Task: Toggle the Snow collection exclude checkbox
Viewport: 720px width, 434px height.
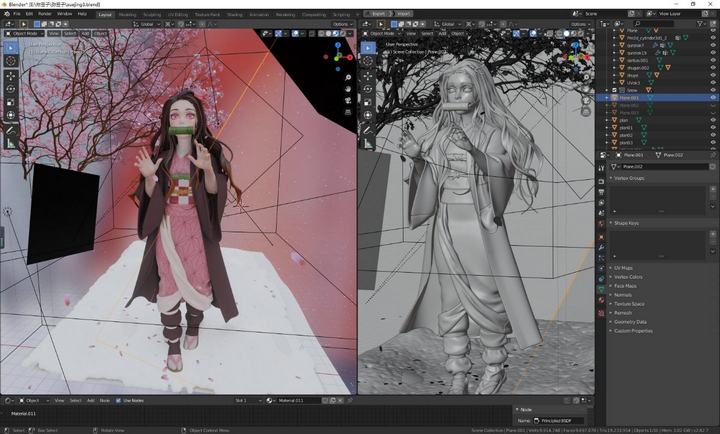Action: click(614, 90)
